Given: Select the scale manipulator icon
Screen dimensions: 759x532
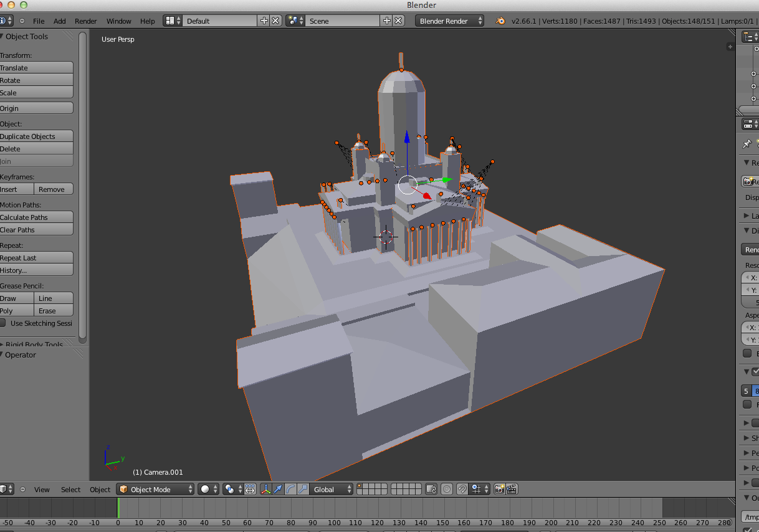Looking at the screenshot, I should pos(302,490).
